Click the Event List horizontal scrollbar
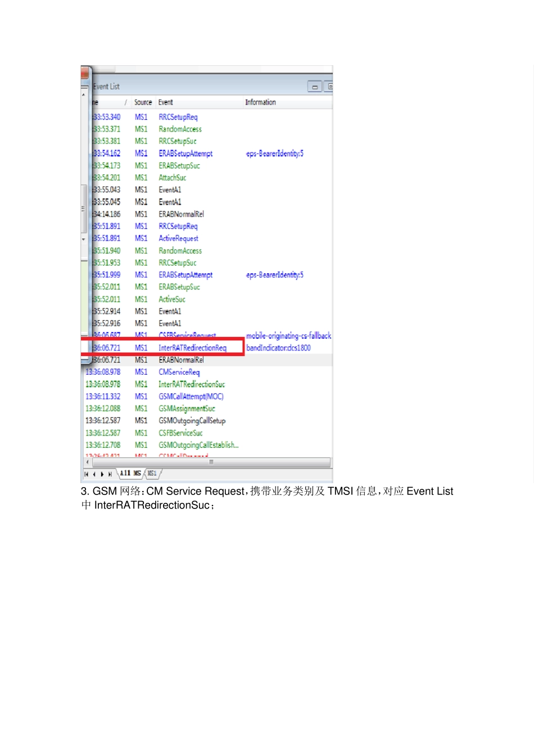The height and width of the screenshot is (756, 534). tap(211, 462)
